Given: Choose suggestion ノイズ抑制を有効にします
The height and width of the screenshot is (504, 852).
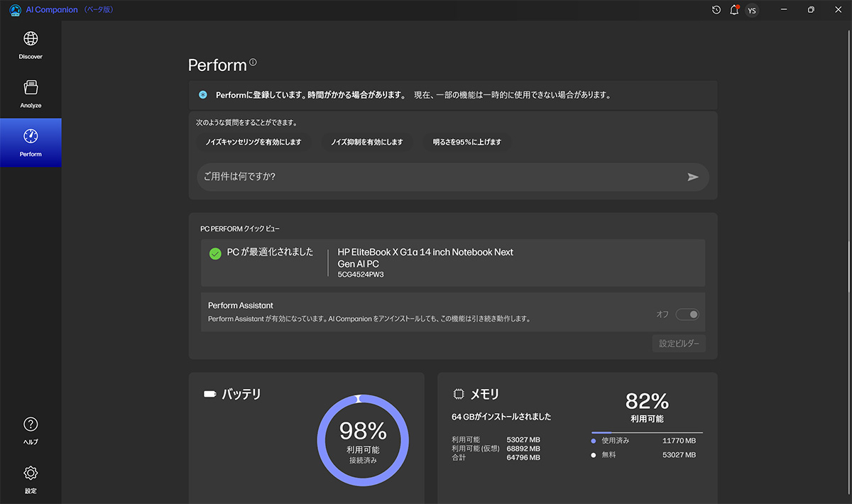Looking at the screenshot, I should (x=367, y=142).
